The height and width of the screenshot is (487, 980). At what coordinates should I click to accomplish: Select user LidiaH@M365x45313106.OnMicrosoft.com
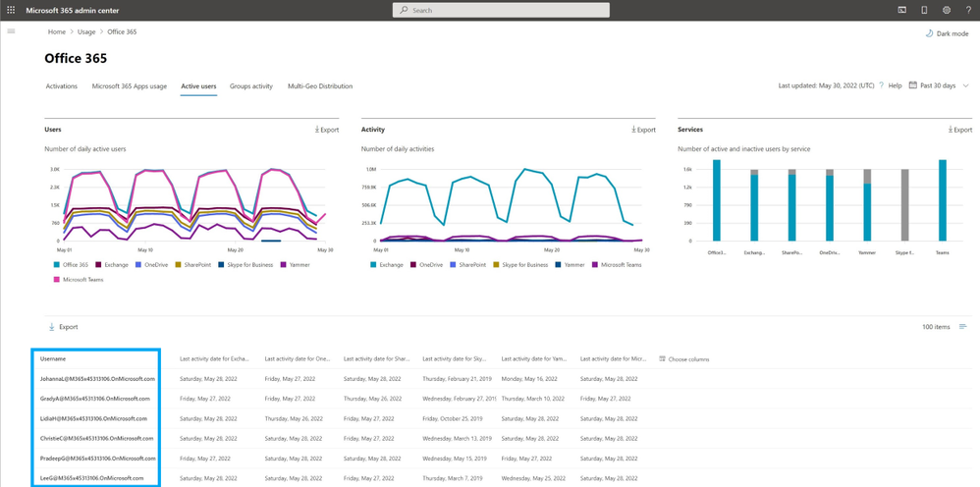click(x=93, y=419)
